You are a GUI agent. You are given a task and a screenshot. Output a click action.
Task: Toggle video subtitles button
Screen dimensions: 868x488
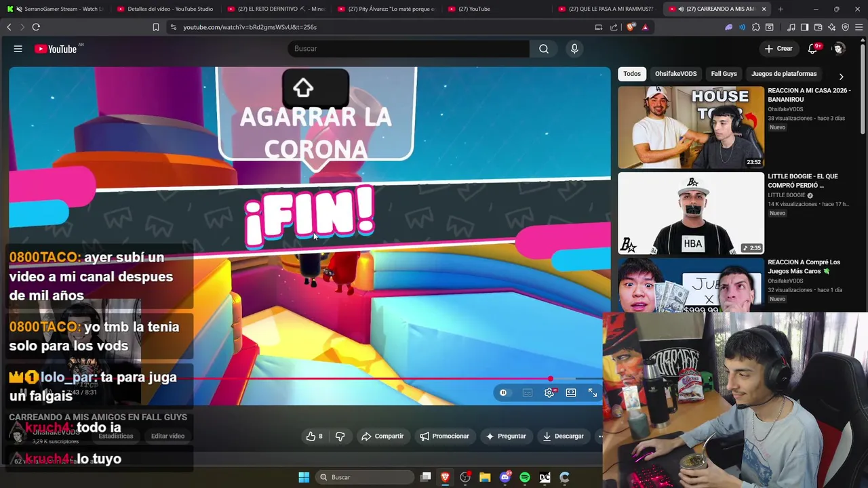tap(528, 392)
